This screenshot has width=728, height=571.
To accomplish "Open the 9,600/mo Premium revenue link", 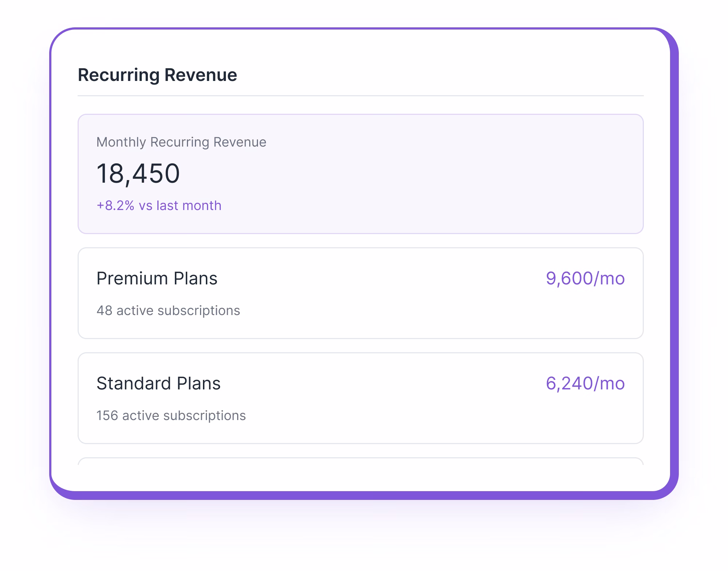I will [x=584, y=277].
